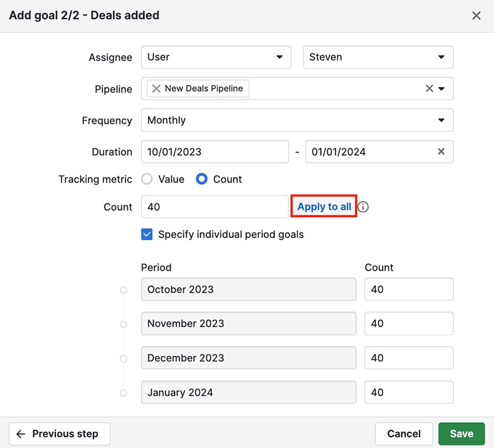Click the back arrow on Previous step
The height and width of the screenshot is (448, 494).
click(x=21, y=434)
